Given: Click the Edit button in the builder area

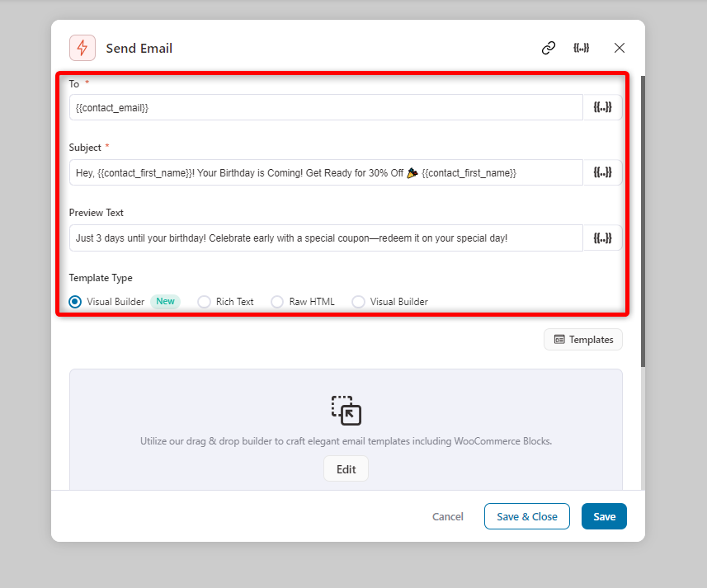Looking at the screenshot, I should click(346, 469).
